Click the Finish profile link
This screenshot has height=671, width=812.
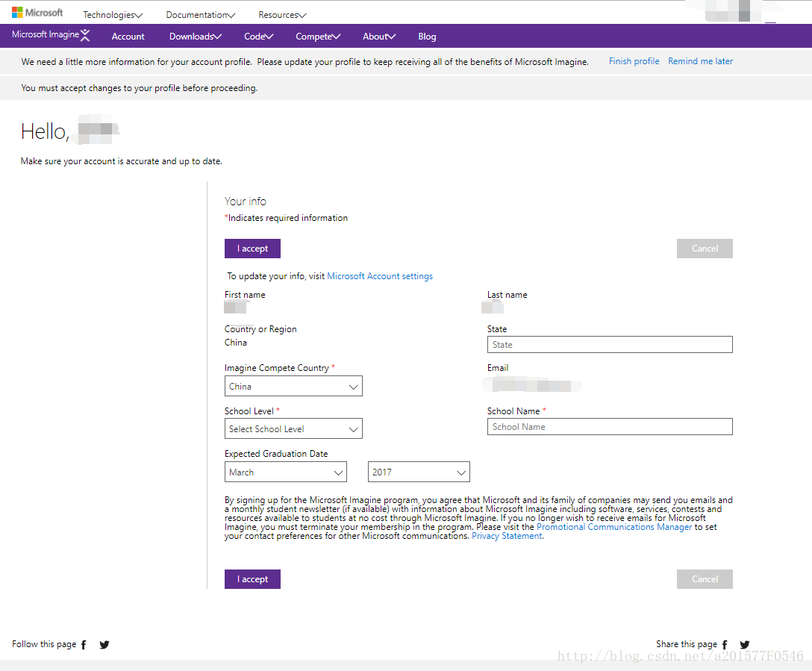[634, 61]
